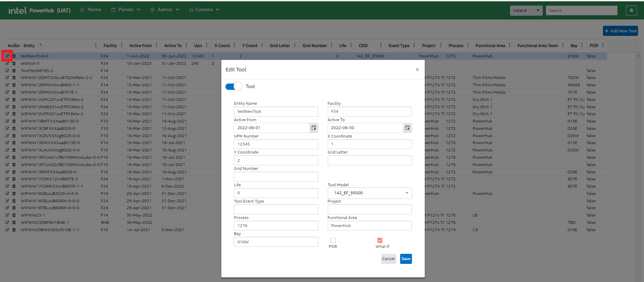Click edit icon for WIFWW23-1 row

pyautogui.click(x=7, y=215)
